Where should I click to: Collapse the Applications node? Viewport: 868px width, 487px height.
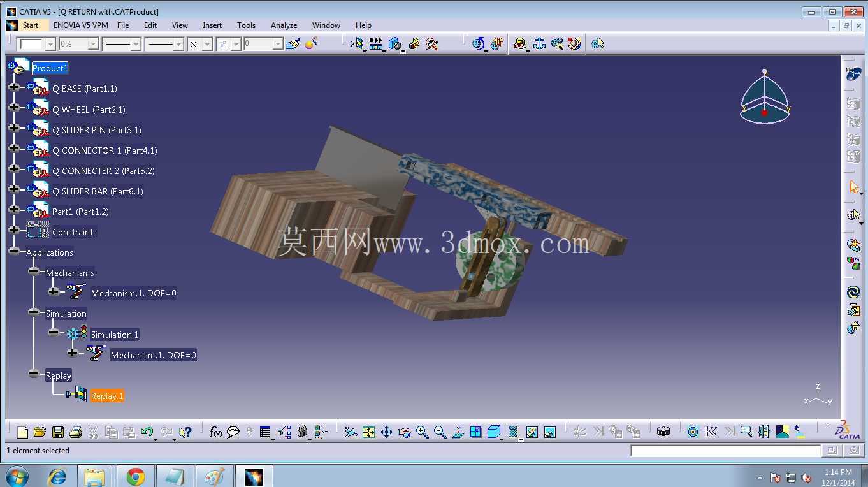coord(14,251)
